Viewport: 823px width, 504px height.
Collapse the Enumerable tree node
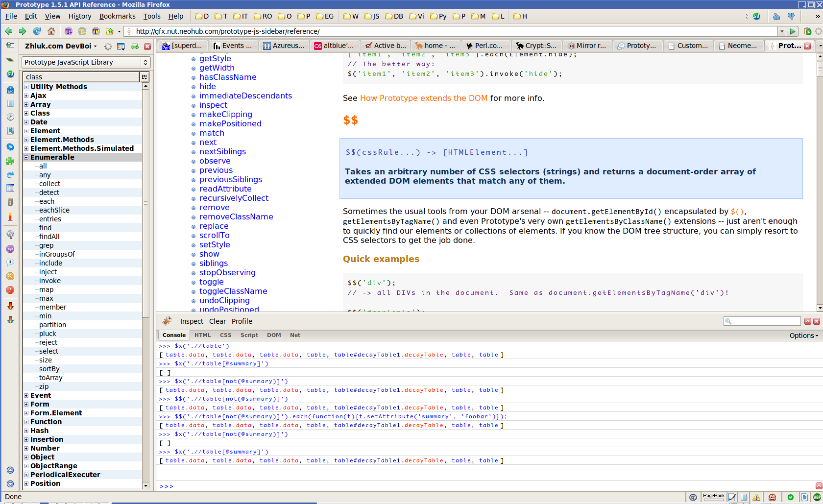point(26,157)
